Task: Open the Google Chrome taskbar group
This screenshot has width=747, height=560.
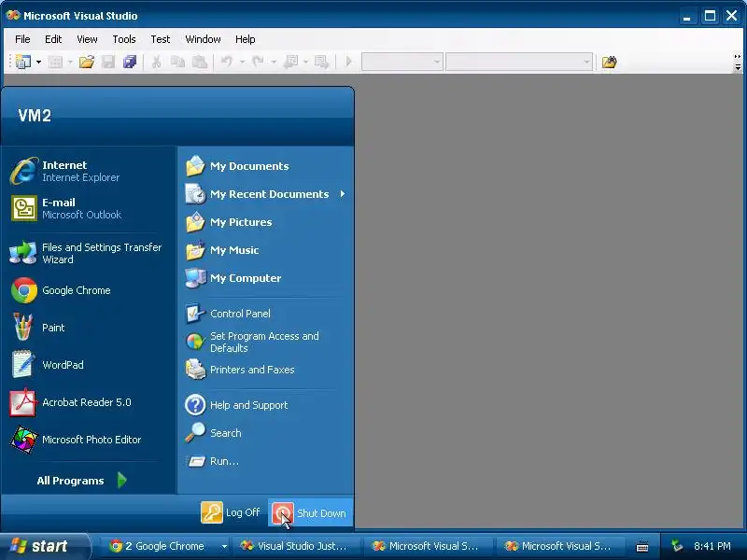Action: click(x=166, y=546)
